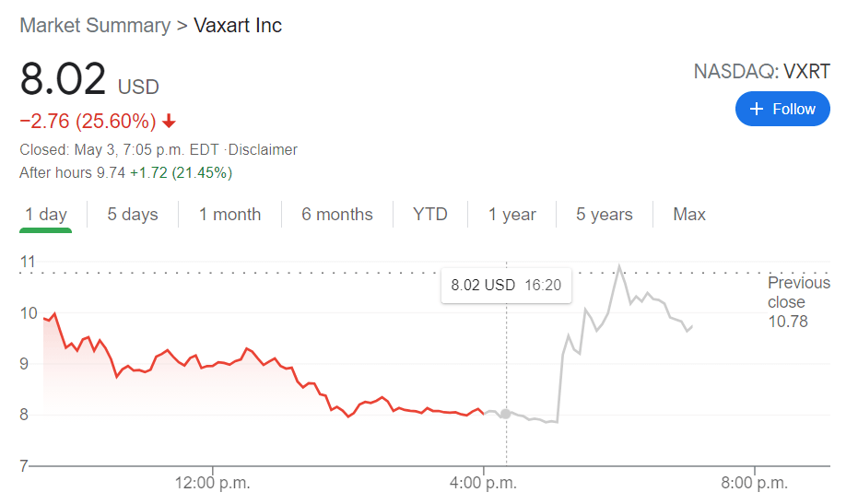Open the 6 months chart tab
Viewport: 858px width, 504px height.
pos(337,215)
